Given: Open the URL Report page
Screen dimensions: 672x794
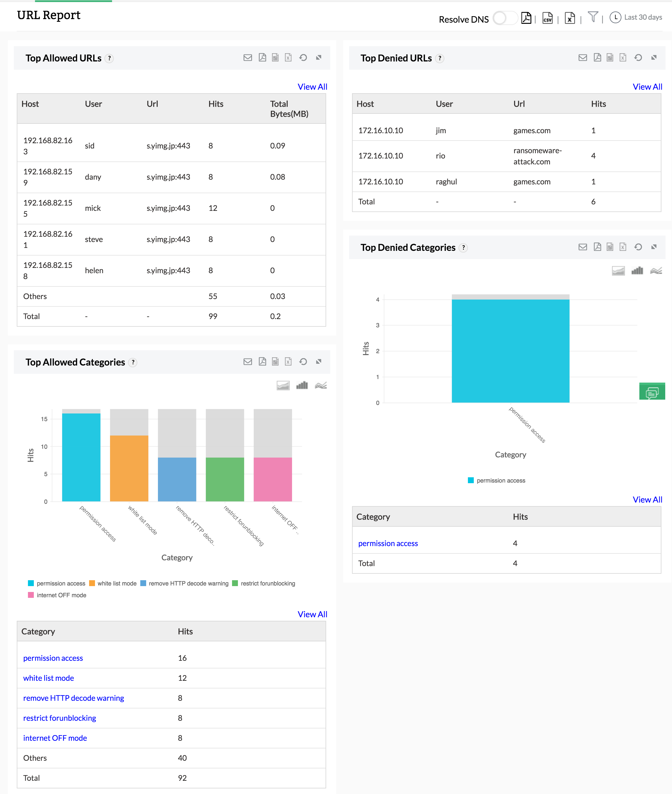Looking at the screenshot, I should tap(49, 15).
